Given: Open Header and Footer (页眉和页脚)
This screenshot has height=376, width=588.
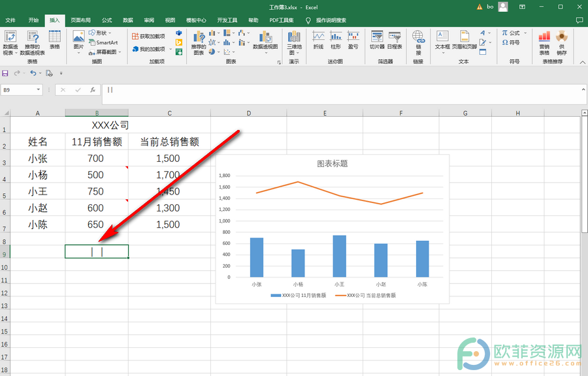Looking at the screenshot, I should point(465,40).
